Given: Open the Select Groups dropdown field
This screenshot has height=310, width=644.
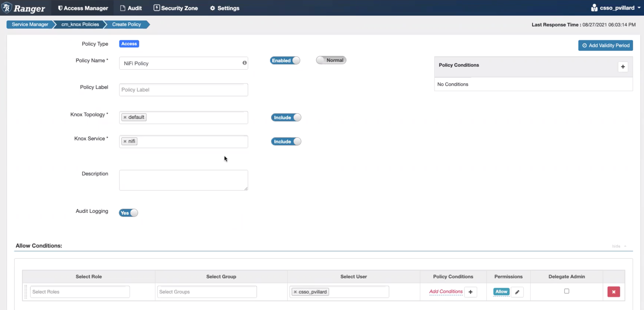Looking at the screenshot, I should (x=207, y=292).
